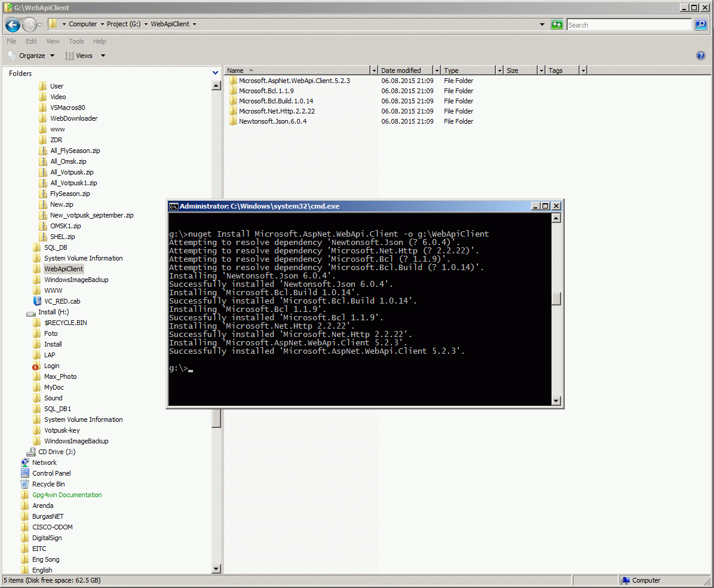Click the Forward navigation arrow
The image size is (714, 588).
29,24
